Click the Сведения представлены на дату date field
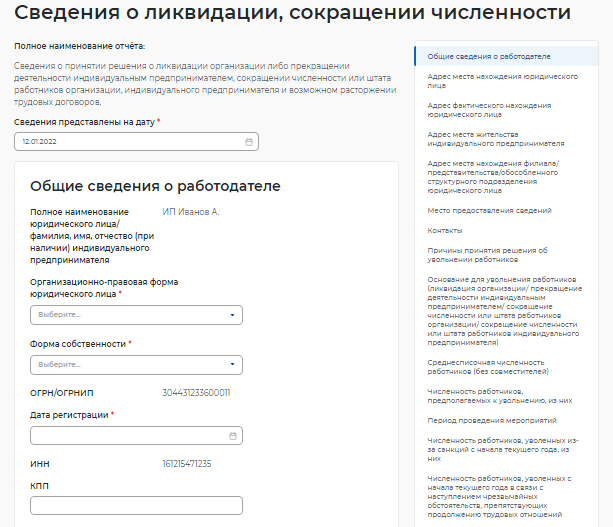Screen dimensions: 613x527 (136, 142)
